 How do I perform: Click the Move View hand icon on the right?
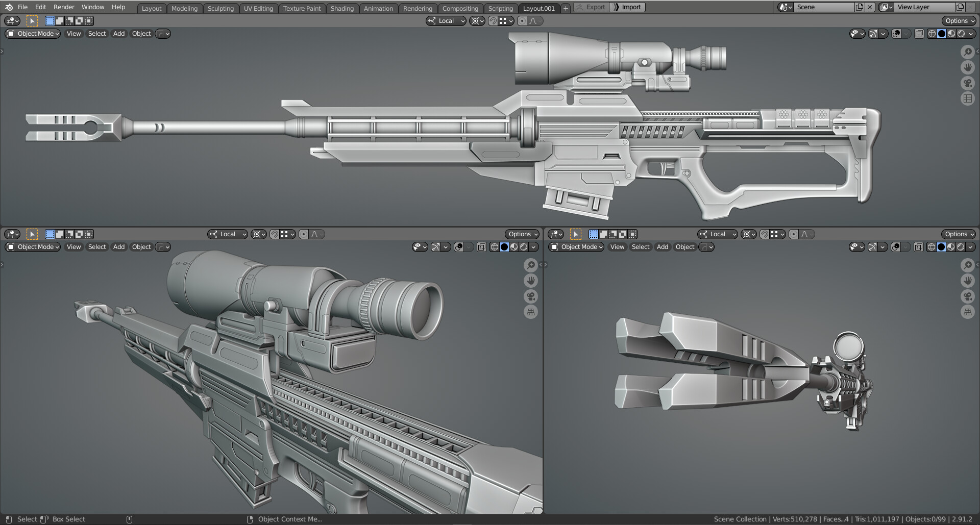[968, 67]
